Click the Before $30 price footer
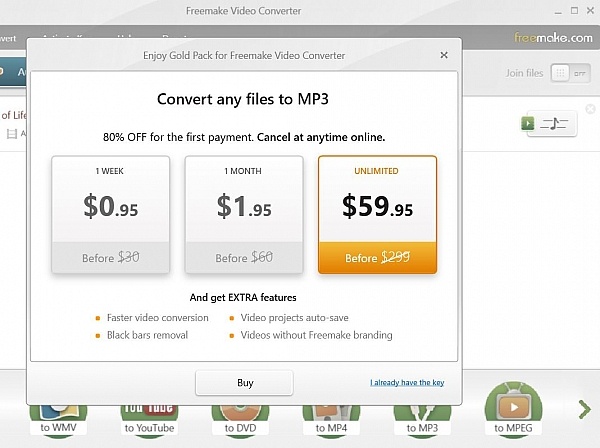 pyautogui.click(x=112, y=257)
